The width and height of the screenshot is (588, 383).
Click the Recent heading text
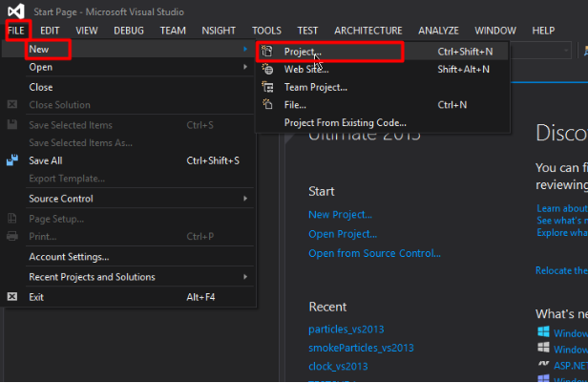tap(327, 307)
